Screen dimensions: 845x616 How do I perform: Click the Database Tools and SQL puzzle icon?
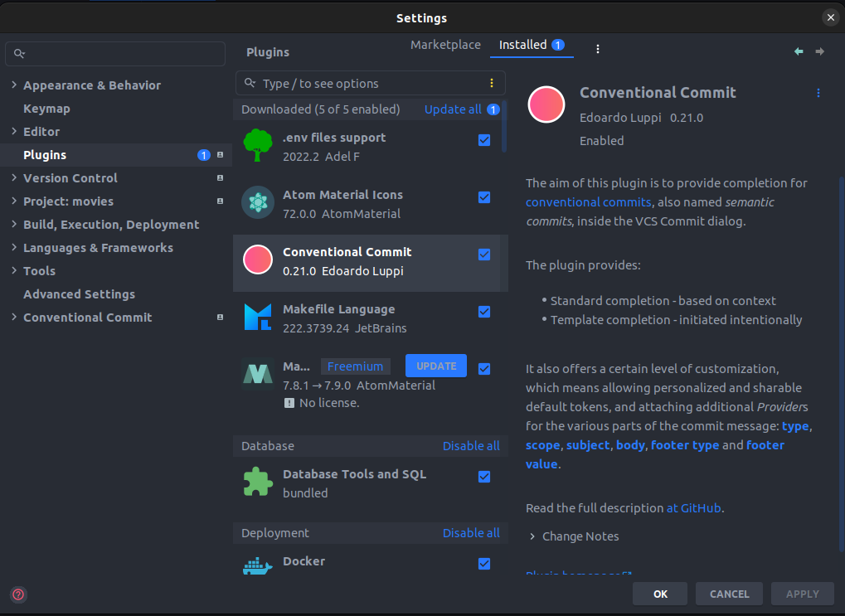[x=258, y=481]
